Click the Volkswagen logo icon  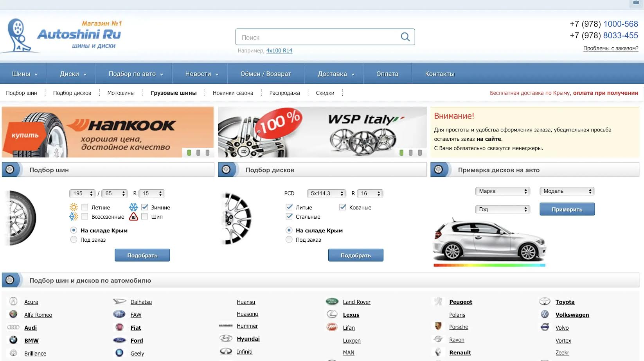545,314
